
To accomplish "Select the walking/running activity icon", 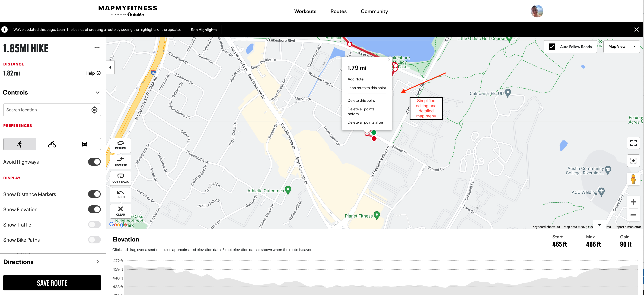I will click(20, 144).
